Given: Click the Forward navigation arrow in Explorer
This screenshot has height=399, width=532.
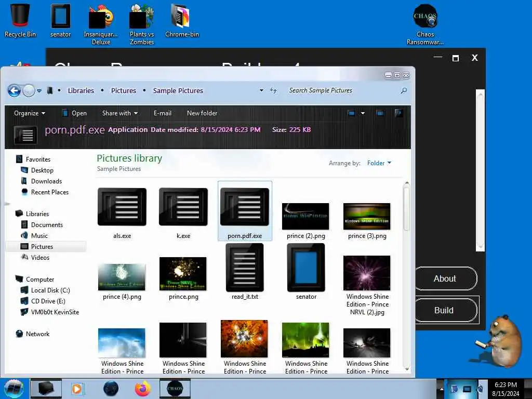Looking at the screenshot, I should [x=29, y=90].
